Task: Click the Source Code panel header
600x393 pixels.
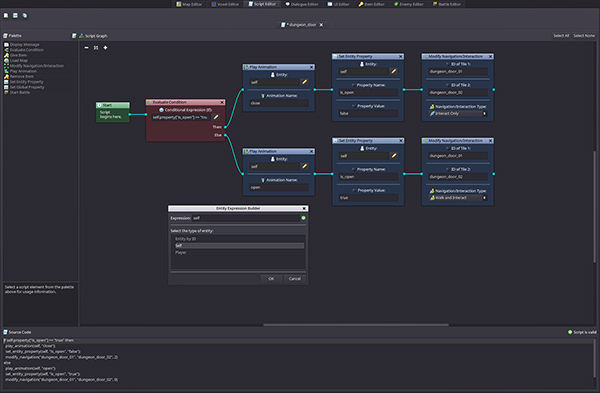Action: (x=17, y=332)
